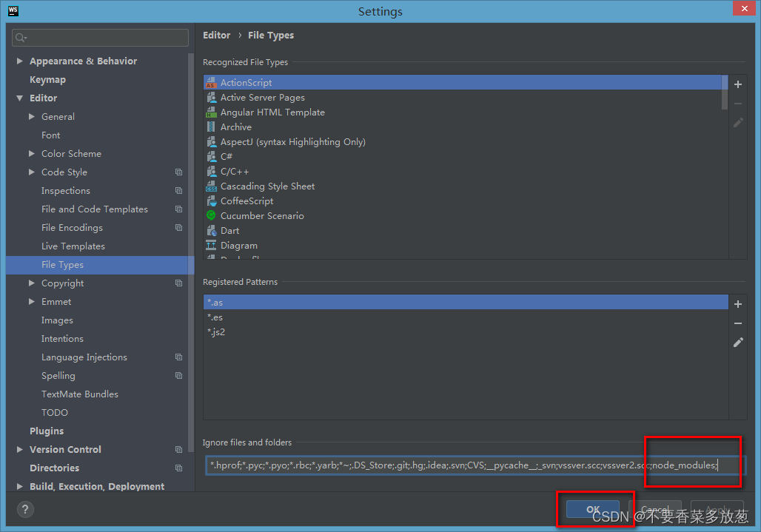Add a new registered pattern
This screenshot has height=532, width=761.
pyautogui.click(x=737, y=304)
